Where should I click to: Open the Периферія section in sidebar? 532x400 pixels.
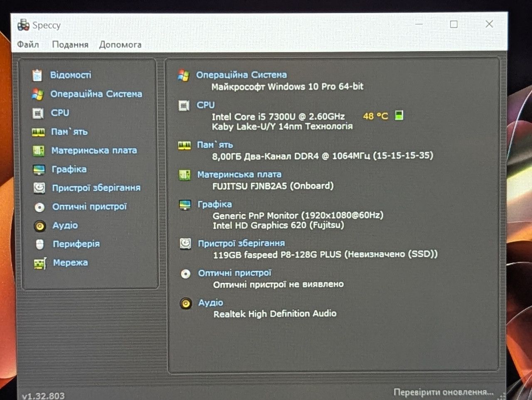[76, 244]
